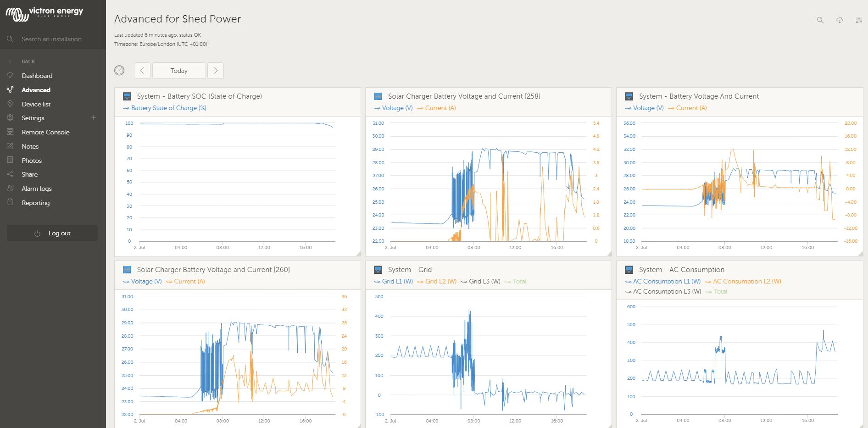Viewport: 868px width, 428px height.
Task: Toggle the Grid Total series
Action: click(x=516, y=282)
